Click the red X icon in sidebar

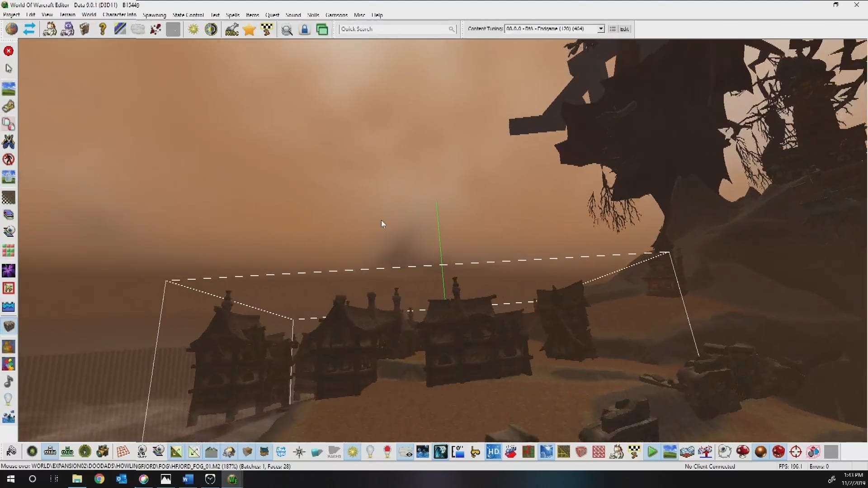point(9,51)
